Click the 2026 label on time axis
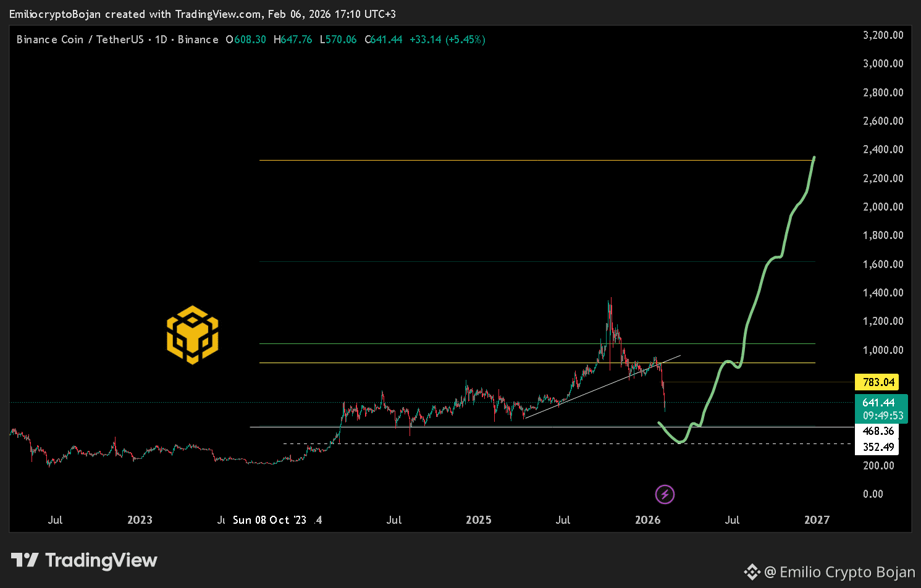The height and width of the screenshot is (588, 921). coord(648,520)
